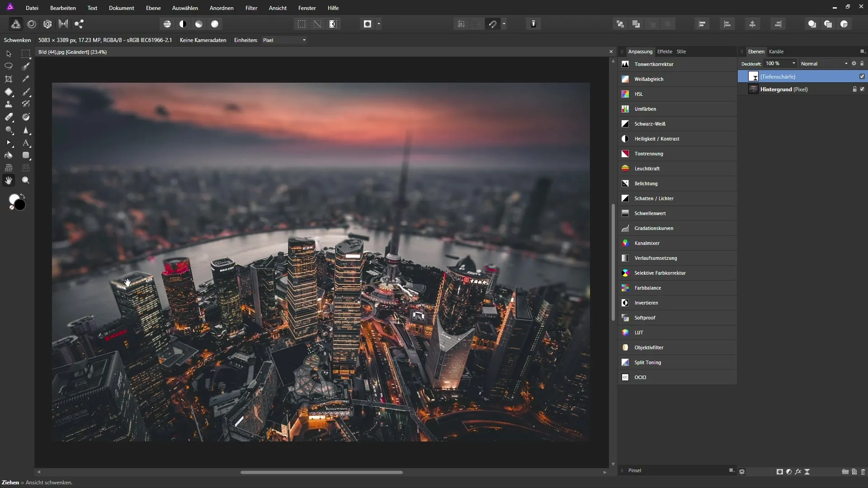The width and height of the screenshot is (868, 488).
Task: Switch to the Photo Persona
Action: [16, 24]
